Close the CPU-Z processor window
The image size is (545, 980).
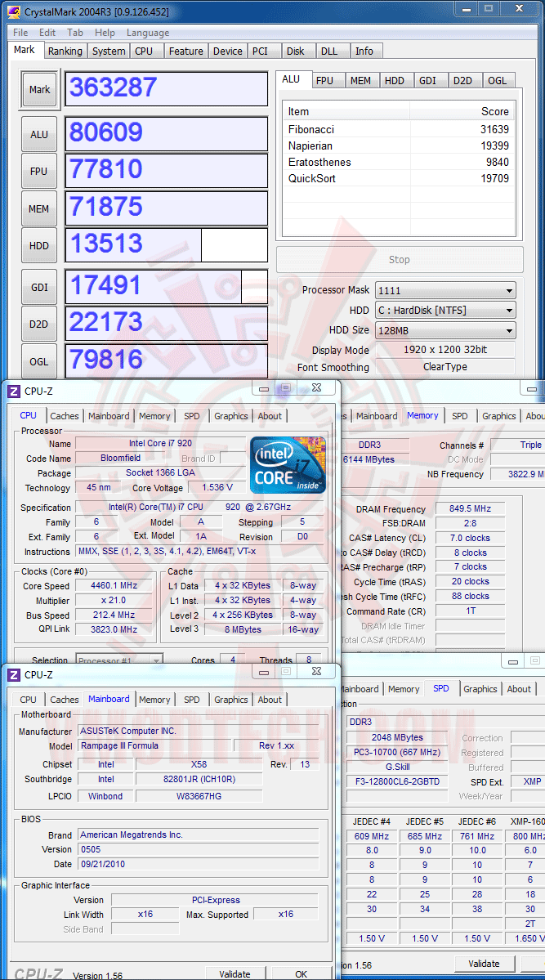[x=316, y=388]
